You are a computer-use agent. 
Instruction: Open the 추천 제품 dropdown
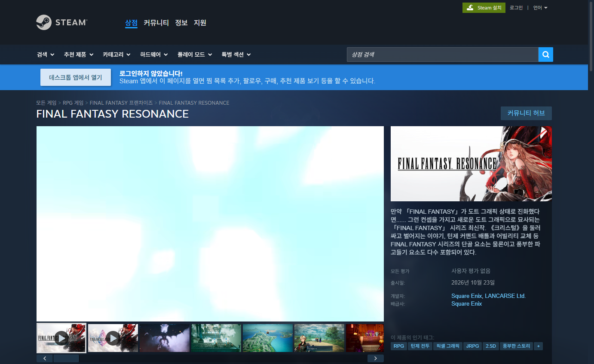(x=79, y=55)
